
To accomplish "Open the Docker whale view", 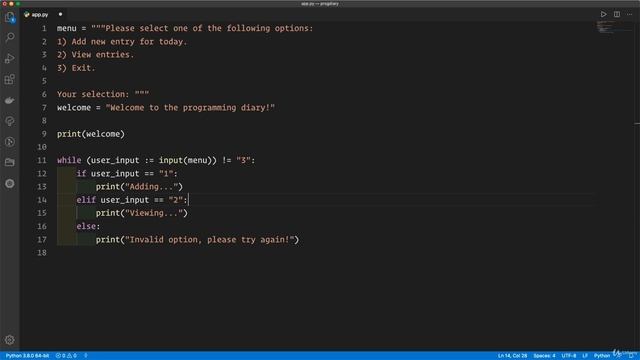I will click(9, 100).
